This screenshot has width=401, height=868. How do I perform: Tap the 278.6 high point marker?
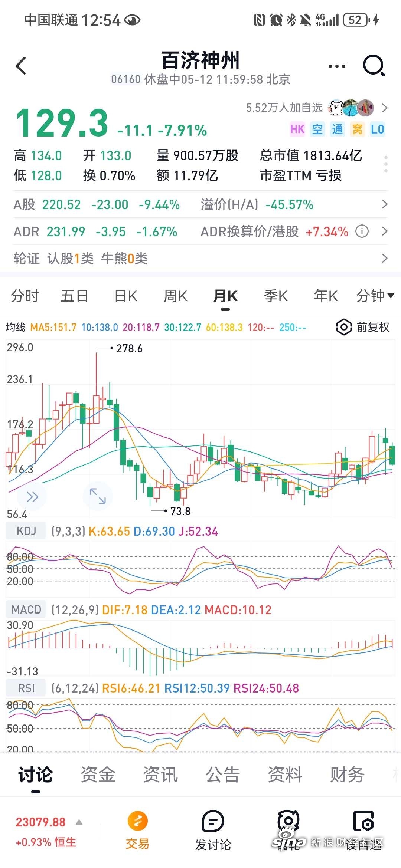pyautogui.click(x=129, y=348)
